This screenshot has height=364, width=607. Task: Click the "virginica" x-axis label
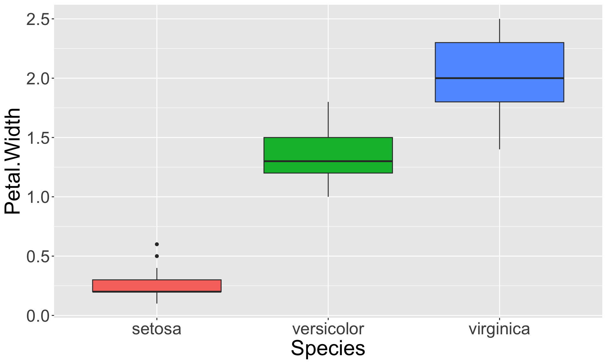(x=499, y=329)
